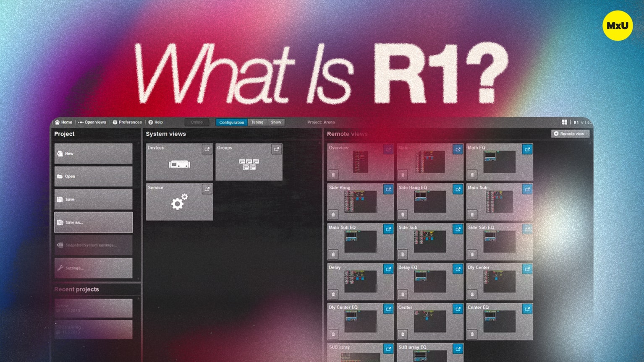Screen dimensions: 644x362
Task: Open the Main EQ remote view in new window
Action: coord(527,149)
